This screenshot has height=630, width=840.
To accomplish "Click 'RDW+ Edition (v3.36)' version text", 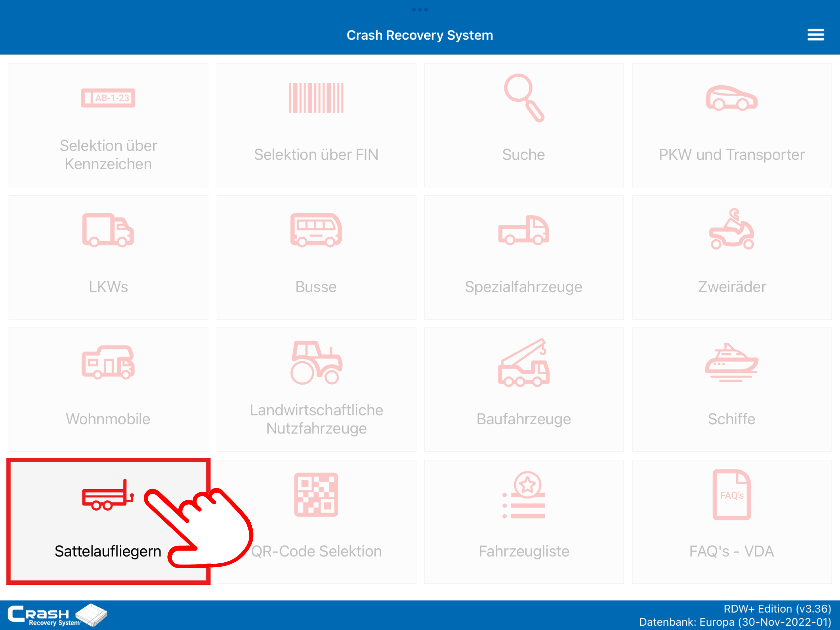I will 777,609.
